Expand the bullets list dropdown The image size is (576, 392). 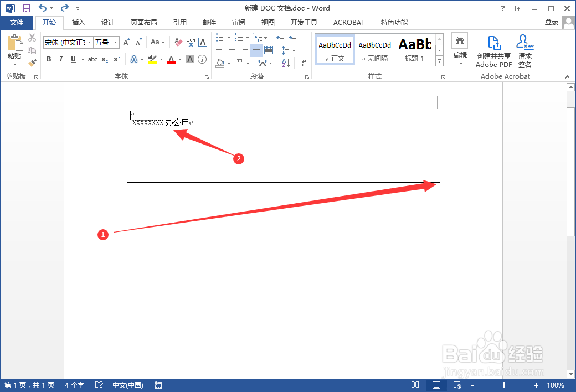pos(229,38)
